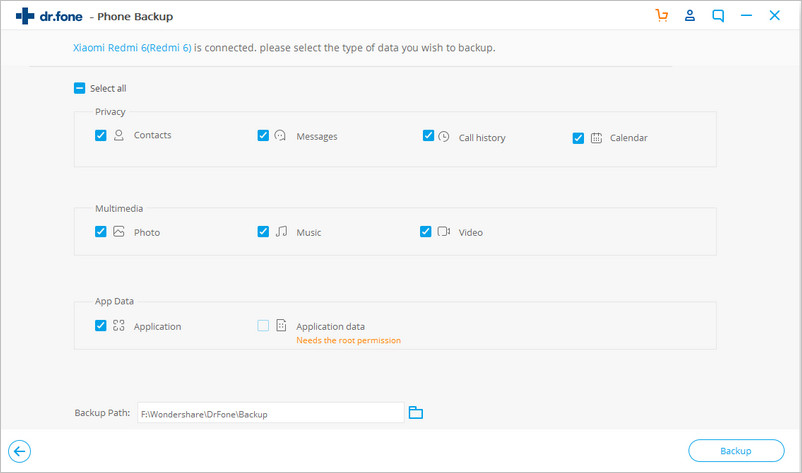The image size is (802, 473).
Task: Toggle the Select all checkbox
Action: (x=80, y=88)
